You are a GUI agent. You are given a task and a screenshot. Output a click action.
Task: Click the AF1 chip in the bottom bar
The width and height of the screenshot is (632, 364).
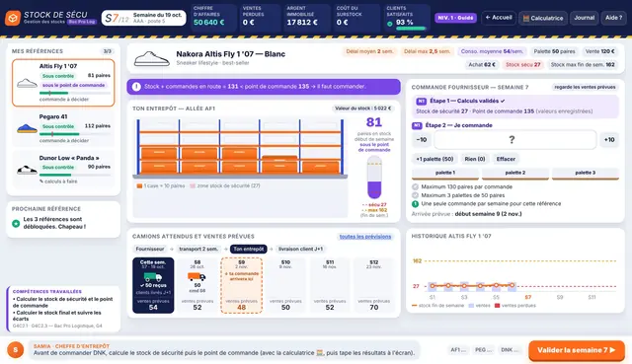click(x=458, y=350)
